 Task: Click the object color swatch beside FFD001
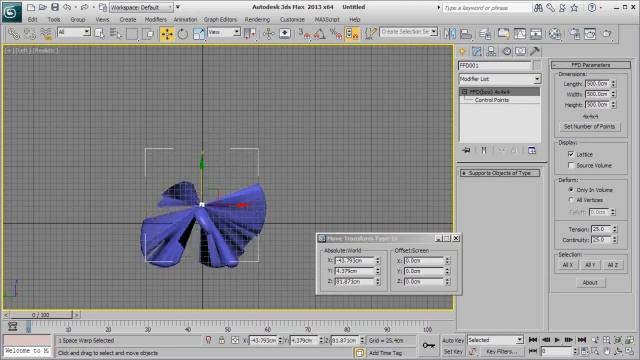[537, 65]
